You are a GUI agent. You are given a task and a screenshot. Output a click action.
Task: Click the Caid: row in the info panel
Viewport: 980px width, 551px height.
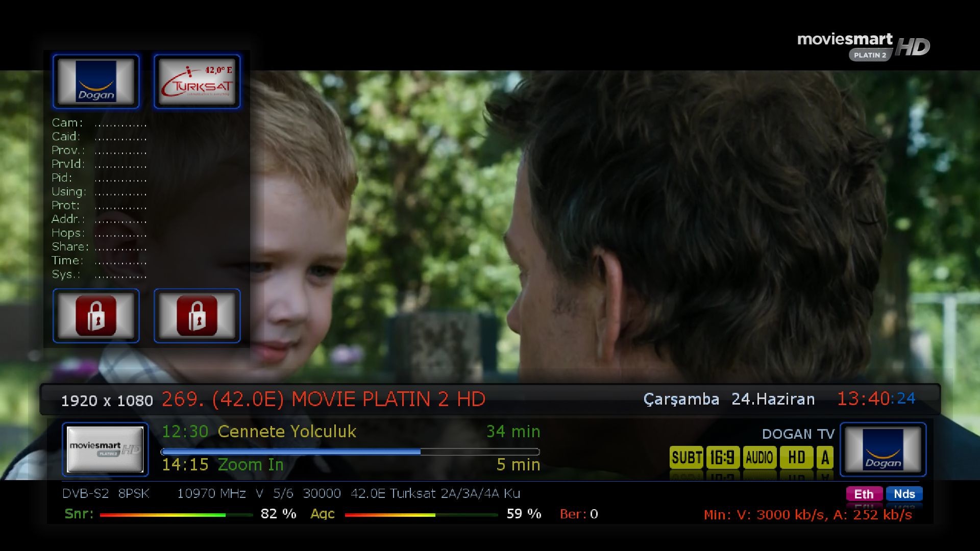[99, 137]
